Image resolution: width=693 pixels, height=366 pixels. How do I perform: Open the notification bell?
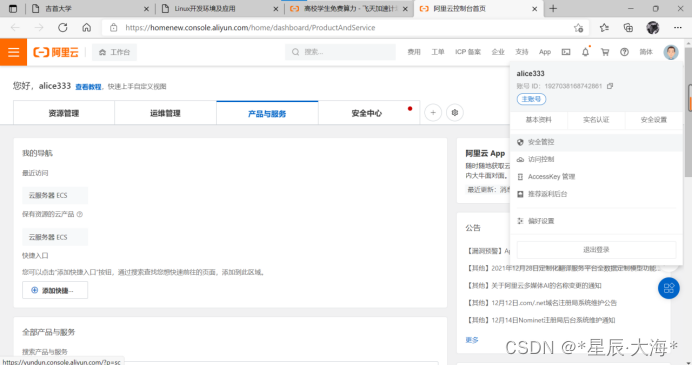click(x=585, y=52)
